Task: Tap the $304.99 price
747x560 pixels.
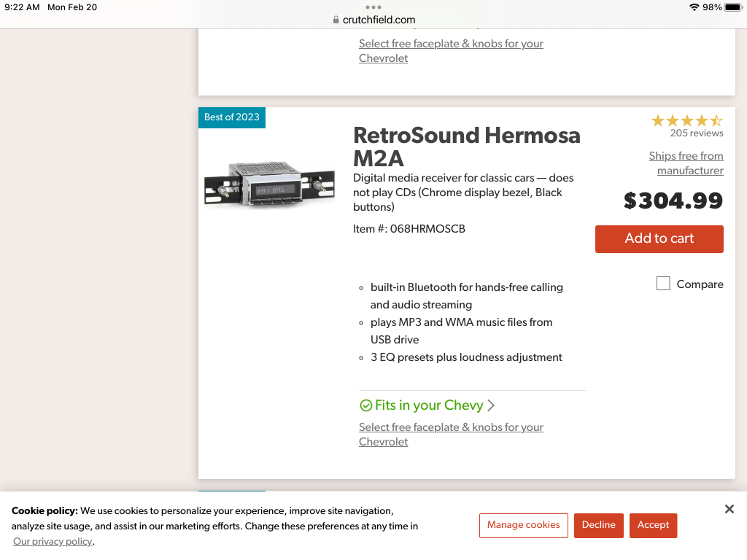Action: 673,201
